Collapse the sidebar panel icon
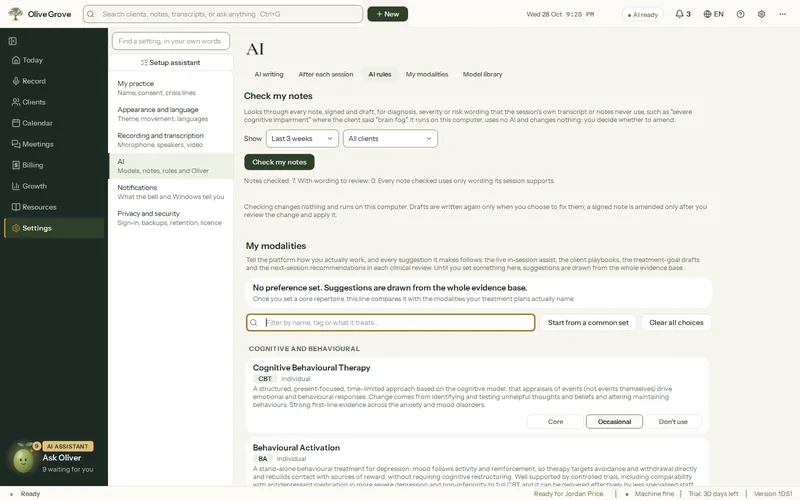 pos(13,41)
